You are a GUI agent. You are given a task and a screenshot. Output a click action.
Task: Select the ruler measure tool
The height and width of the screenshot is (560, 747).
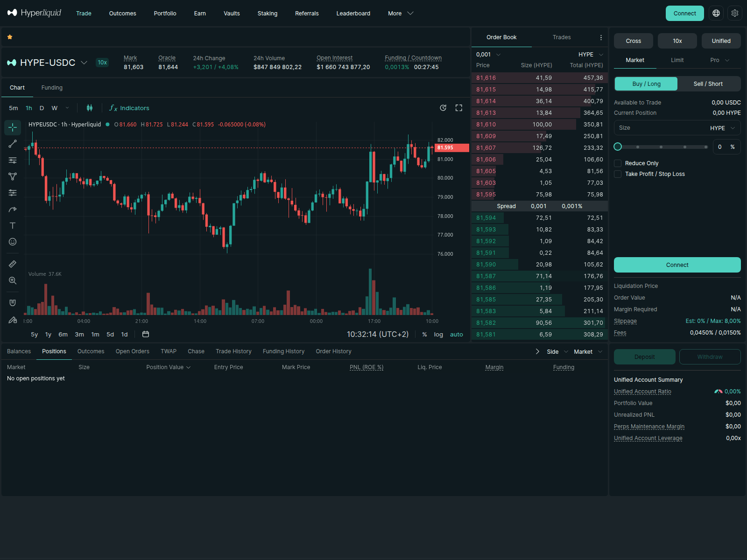click(13, 264)
